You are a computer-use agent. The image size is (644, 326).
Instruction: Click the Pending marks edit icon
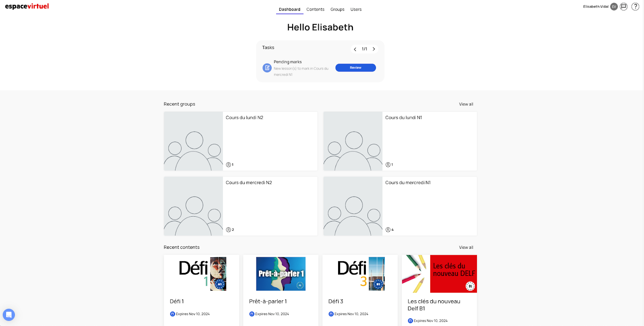tap(267, 68)
